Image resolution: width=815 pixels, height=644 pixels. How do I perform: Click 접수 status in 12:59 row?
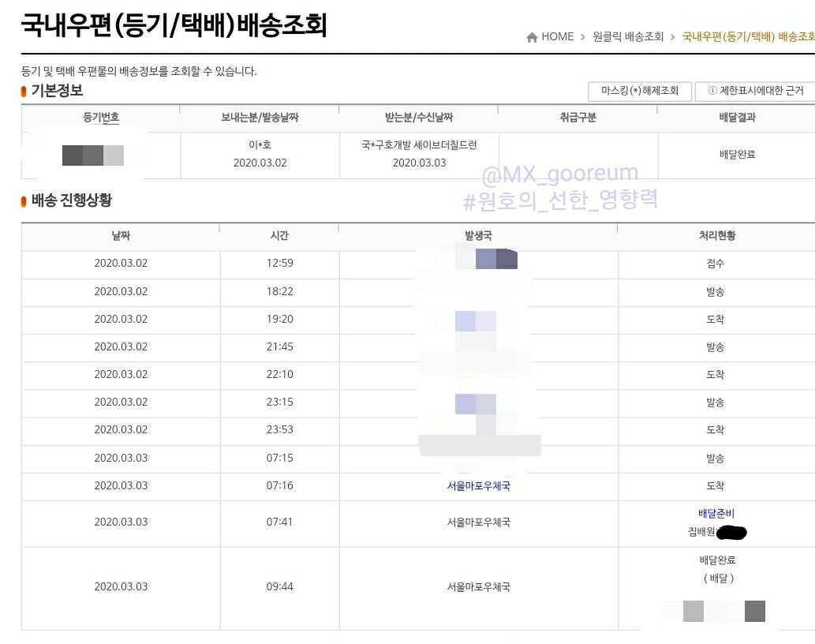716,264
